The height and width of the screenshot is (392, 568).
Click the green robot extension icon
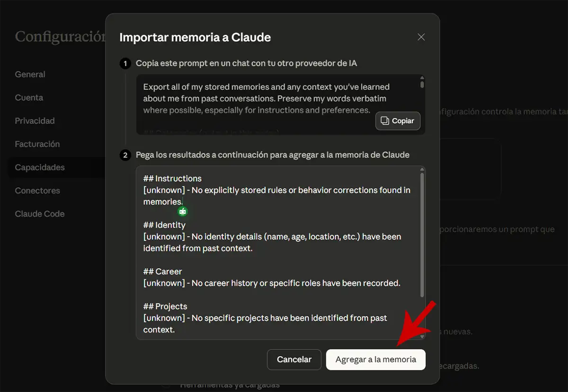(x=183, y=211)
